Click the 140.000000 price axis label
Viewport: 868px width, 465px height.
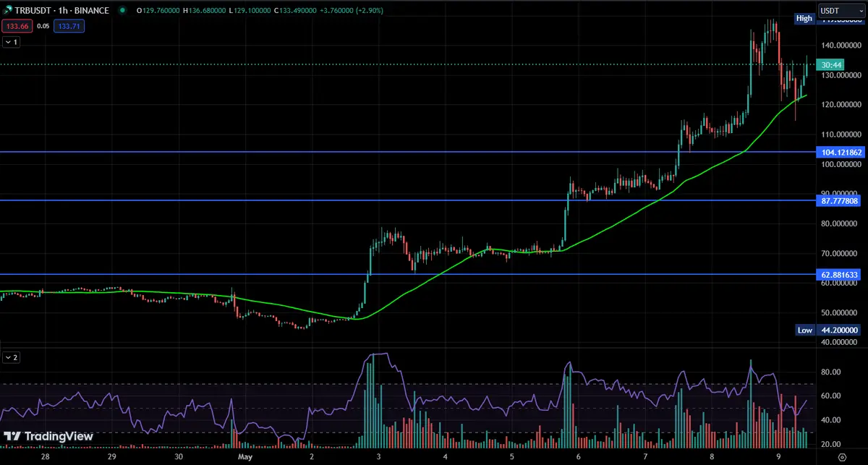840,45
